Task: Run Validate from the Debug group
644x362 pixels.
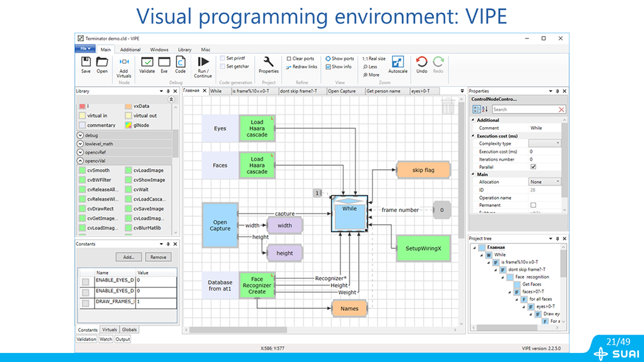Action: tap(147, 62)
